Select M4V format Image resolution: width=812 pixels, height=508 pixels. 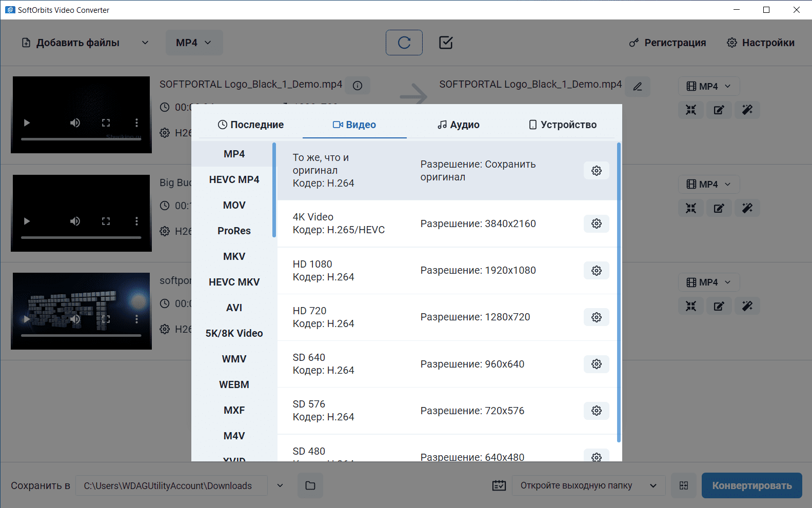tap(234, 436)
